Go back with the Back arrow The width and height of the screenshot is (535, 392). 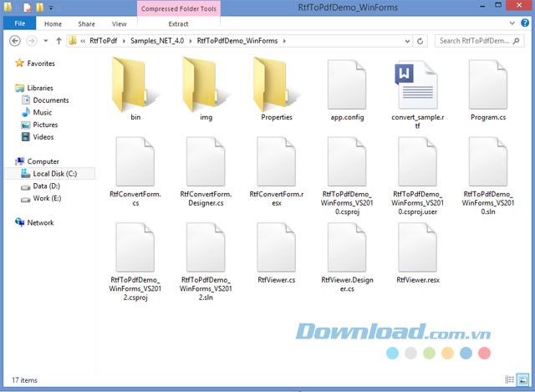(x=15, y=41)
